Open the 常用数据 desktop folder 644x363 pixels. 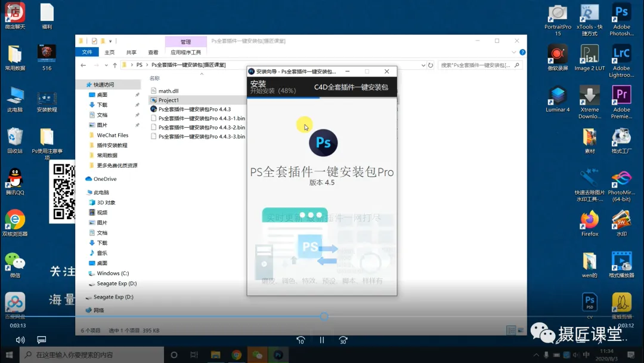tap(15, 58)
